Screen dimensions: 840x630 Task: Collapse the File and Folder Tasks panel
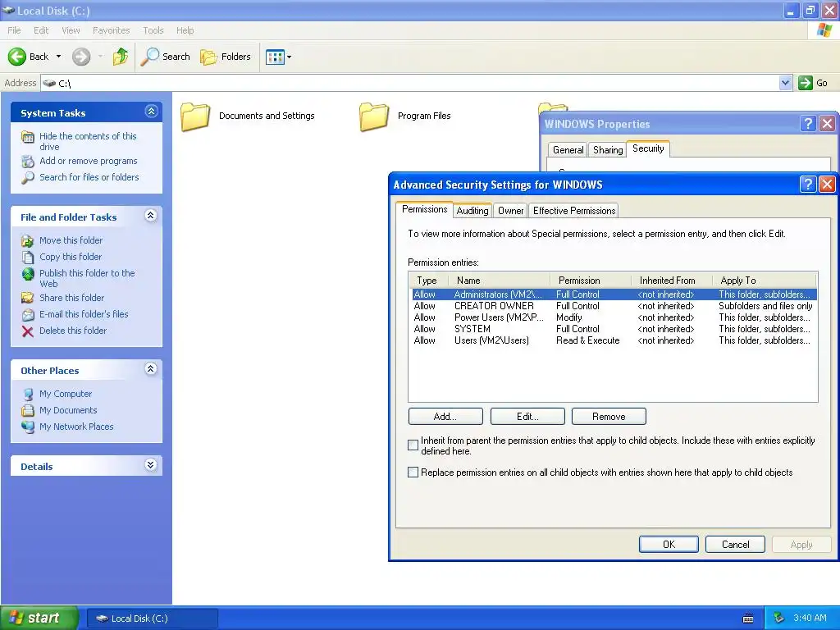click(x=151, y=216)
